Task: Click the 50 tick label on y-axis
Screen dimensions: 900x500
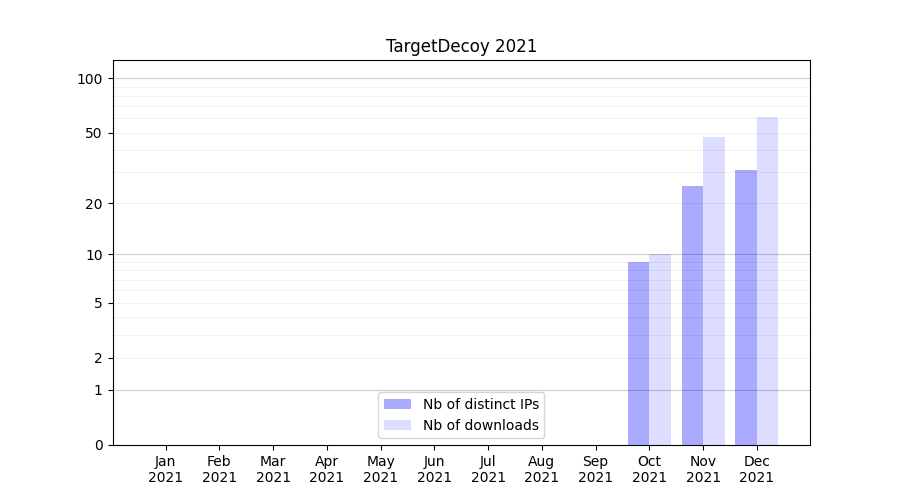Action: pyautogui.click(x=93, y=133)
